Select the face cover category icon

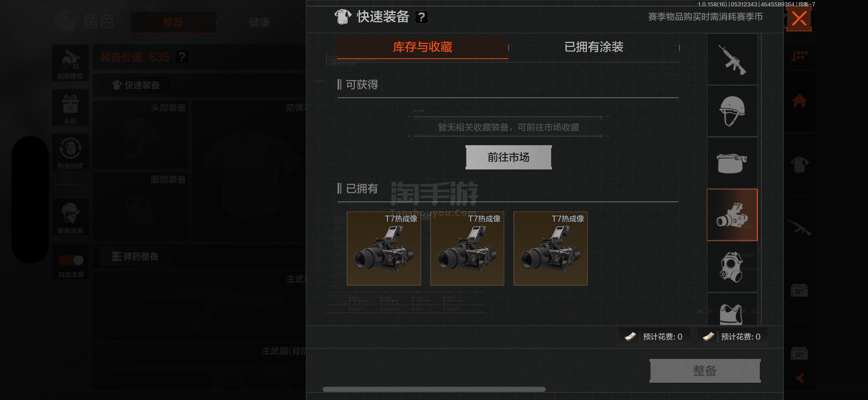coord(732,163)
